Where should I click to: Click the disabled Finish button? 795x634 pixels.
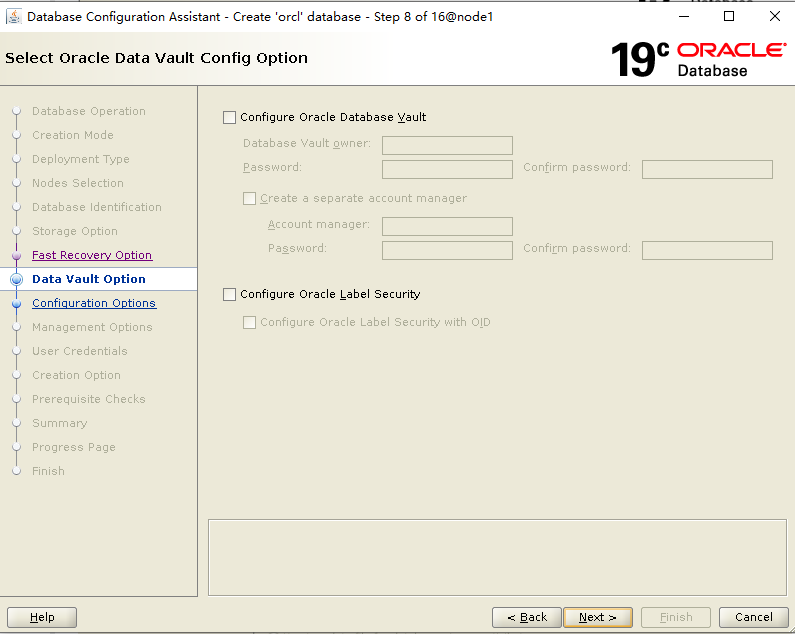point(676,617)
